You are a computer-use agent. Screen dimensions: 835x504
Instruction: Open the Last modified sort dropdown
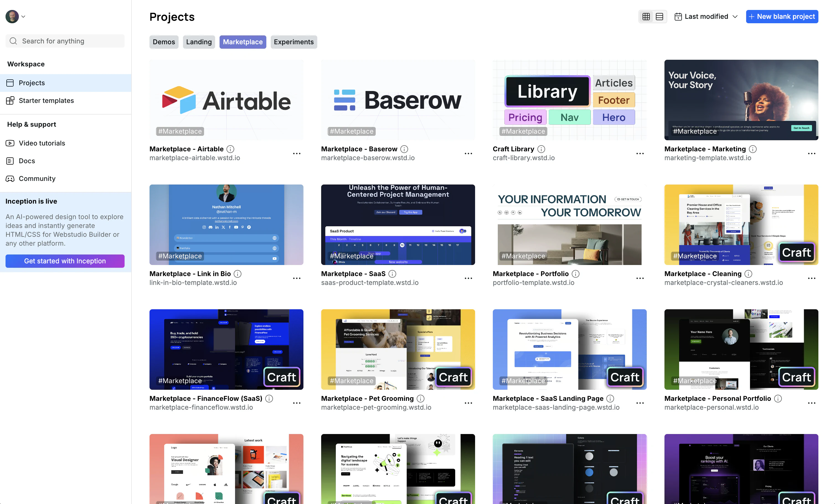pos(706,17)
